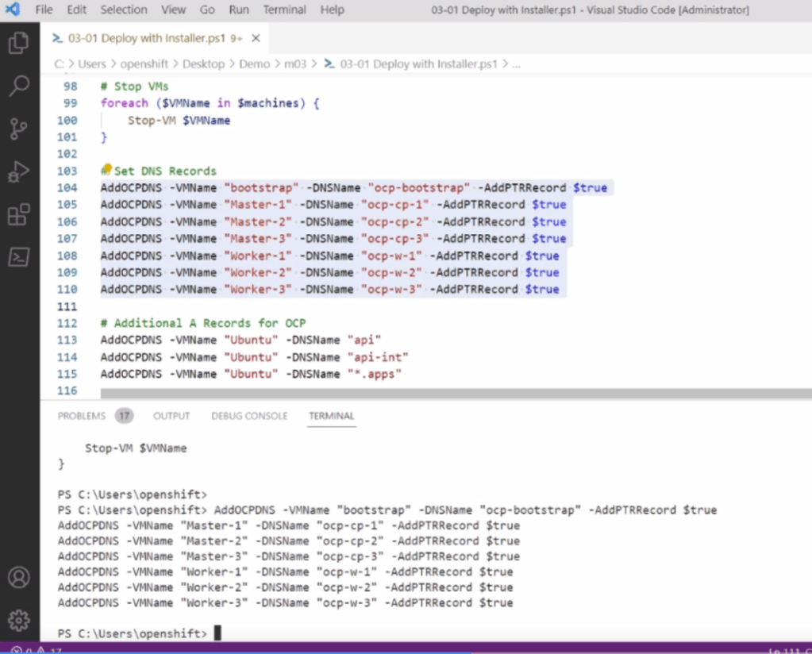Viewport: 812px width, 654px height.
Task: Click the openshift breadcrumb segment
Action: coord(144,64)
